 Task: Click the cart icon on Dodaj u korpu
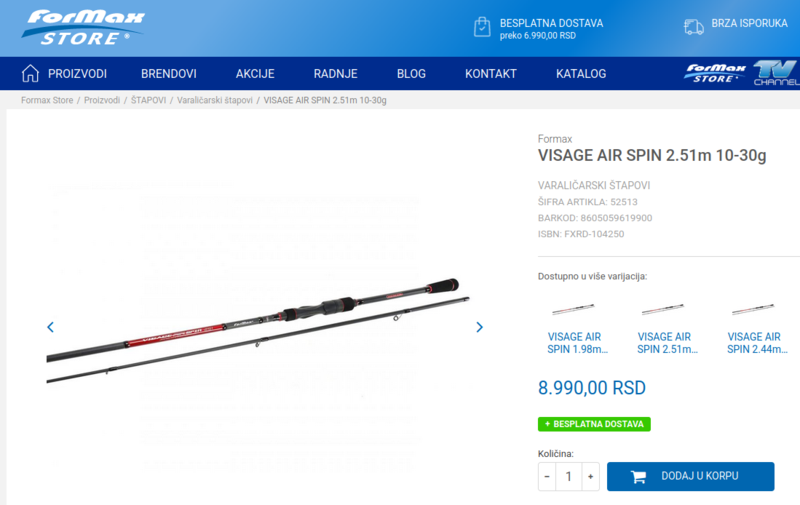coord(638,476)
